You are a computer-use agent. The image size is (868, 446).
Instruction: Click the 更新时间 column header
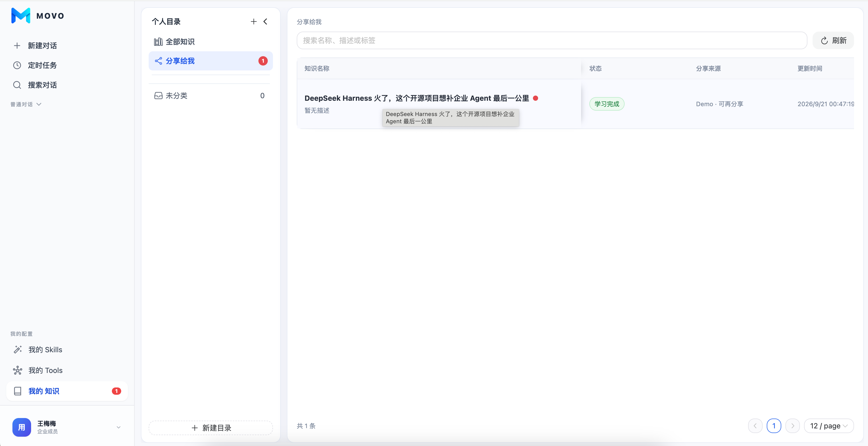pos(810,68)
